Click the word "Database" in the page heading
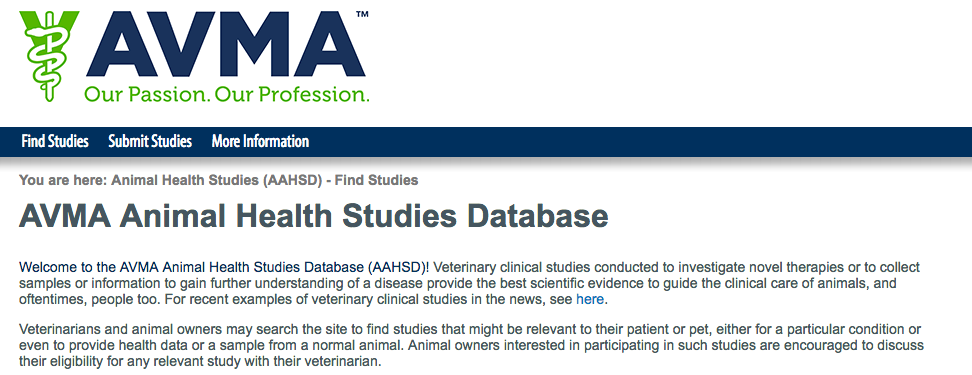The image size is (972, 375). pyautogui.click(x=537, y=216)
